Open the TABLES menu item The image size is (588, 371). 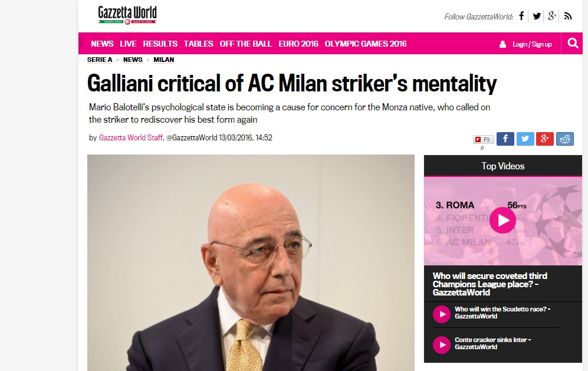[198, 44]
